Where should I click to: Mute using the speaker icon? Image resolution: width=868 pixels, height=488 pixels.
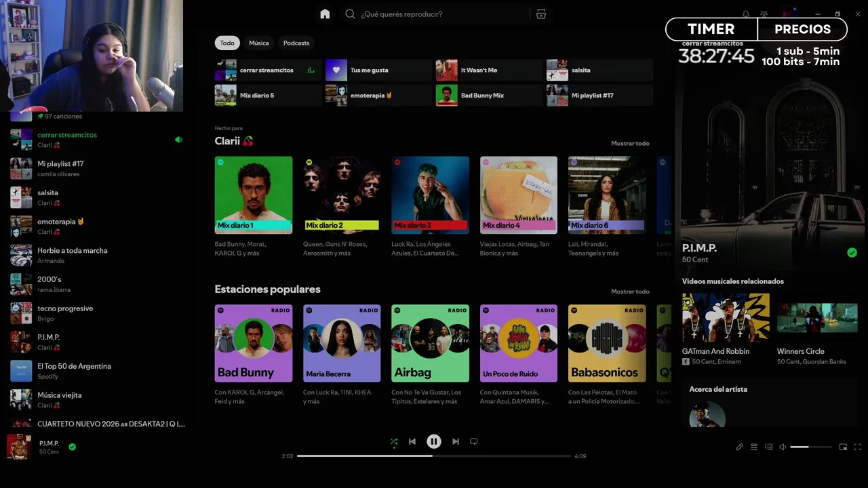coord(783,447)
